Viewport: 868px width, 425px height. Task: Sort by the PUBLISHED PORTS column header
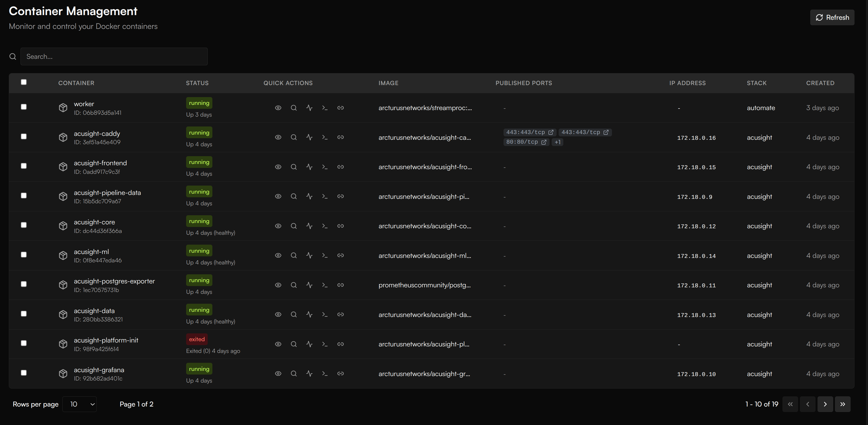pos(524,83)
